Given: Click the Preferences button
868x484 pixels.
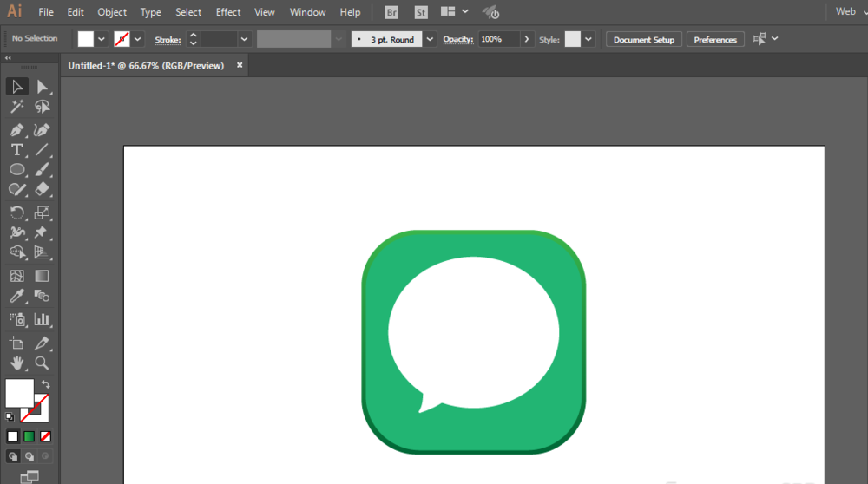Looking at the screenshot, I should pyautogui.click(x=715, y=39).
